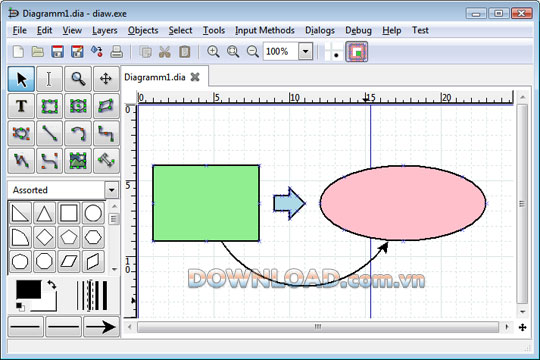
Task: Select the Scroll/move diagram tool
Action: pyautogui.click(x=106, y=79)
